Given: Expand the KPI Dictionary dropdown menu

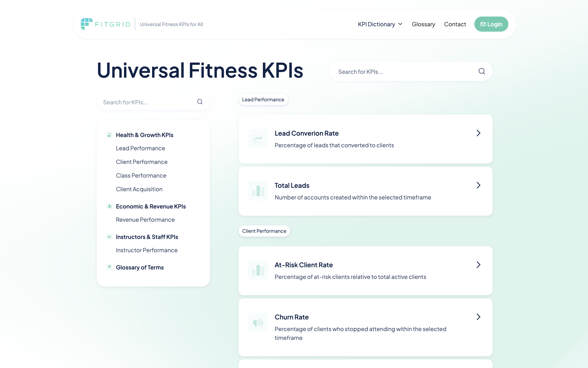Looking at the screenshot, I should [380, 24].
